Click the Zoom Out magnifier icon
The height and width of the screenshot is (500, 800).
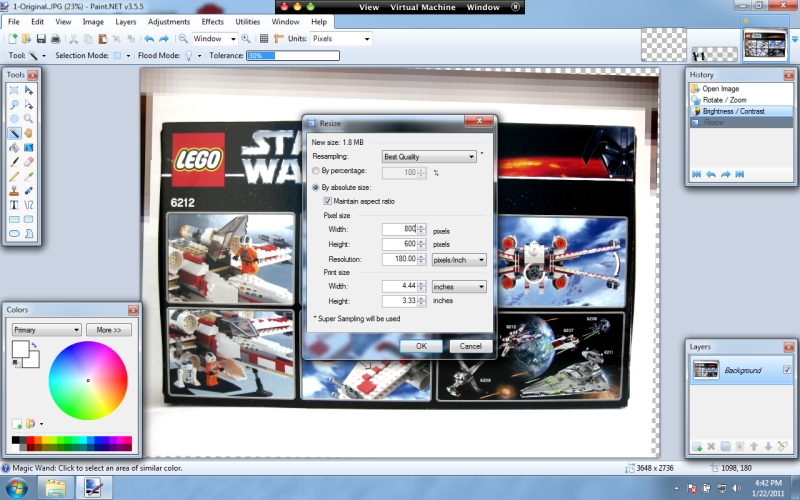[183, 39]
